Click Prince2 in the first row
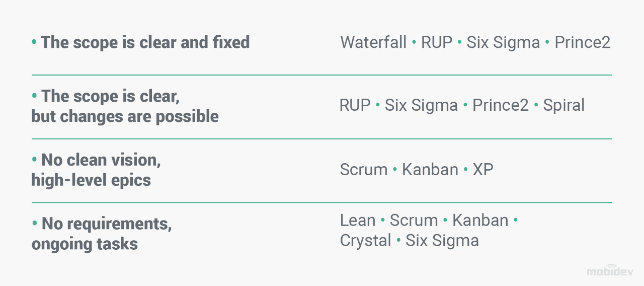The width and height of the screenshot is (644, 286). click(x=582, y=42)
